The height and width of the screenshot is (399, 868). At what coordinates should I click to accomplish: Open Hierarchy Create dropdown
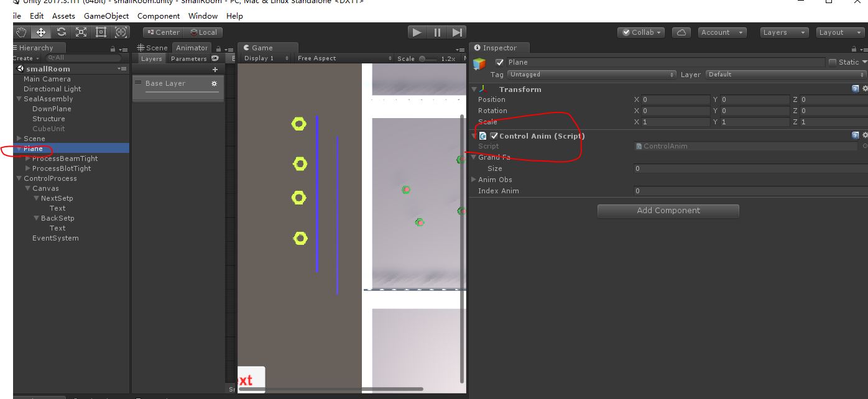pyautogui.click(x=25, y=58)
